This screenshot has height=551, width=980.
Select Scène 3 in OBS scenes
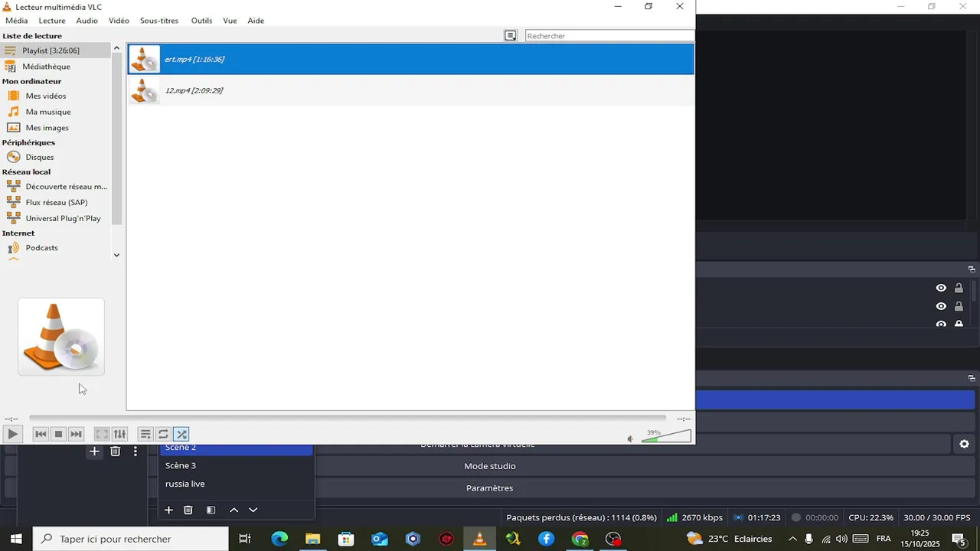point(237,465)
